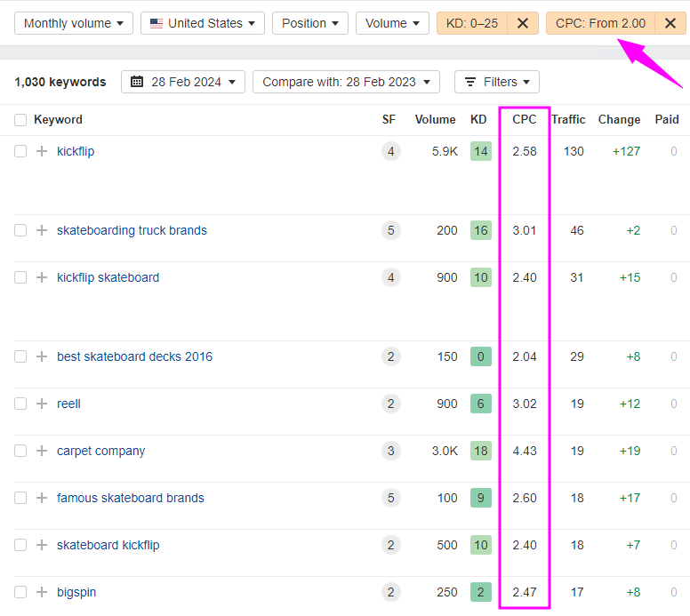Click plus icon next to kickflip keyword

point(41,151)
